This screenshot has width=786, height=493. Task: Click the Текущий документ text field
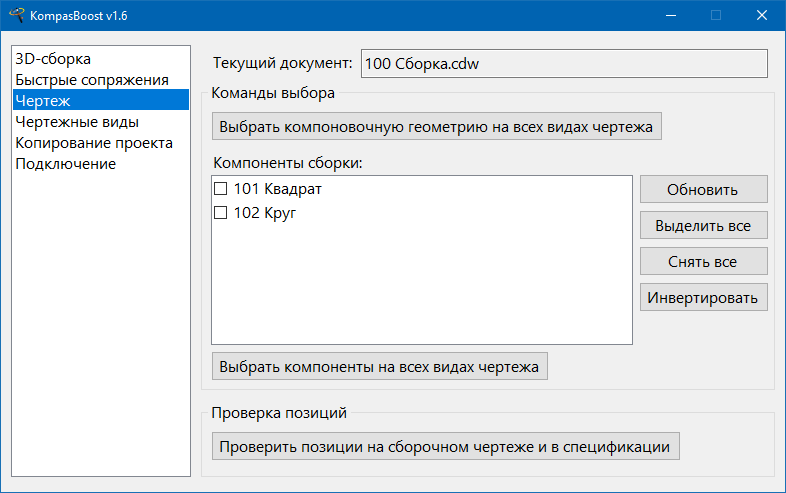[x=563, y=64]
